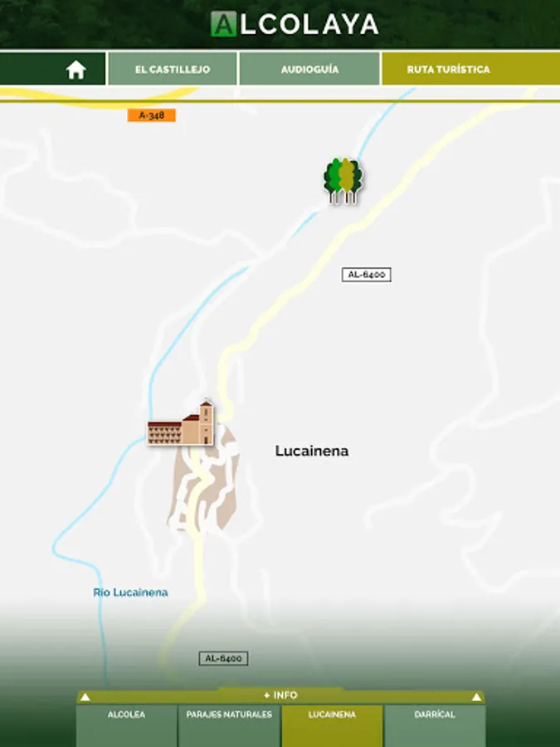Image resolution: width=560 pixels, height=747 pixels.
Task: Expand the + INFO panel
Action: [x=280, y=696]
